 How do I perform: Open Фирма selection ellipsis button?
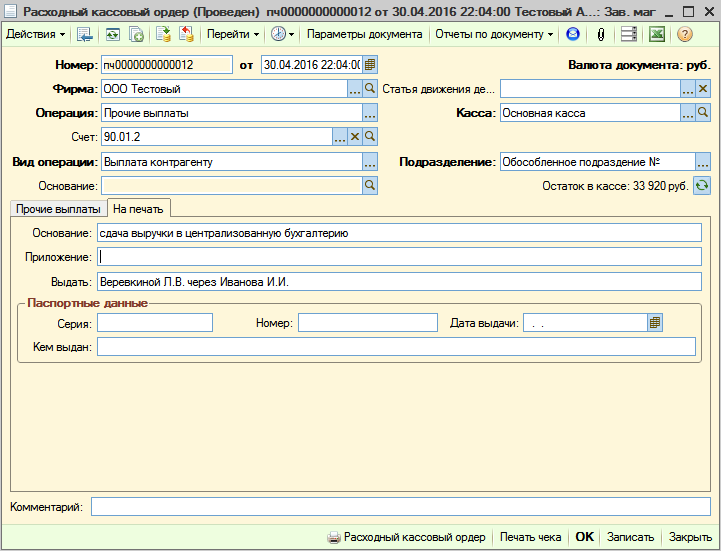click(355, 89)
